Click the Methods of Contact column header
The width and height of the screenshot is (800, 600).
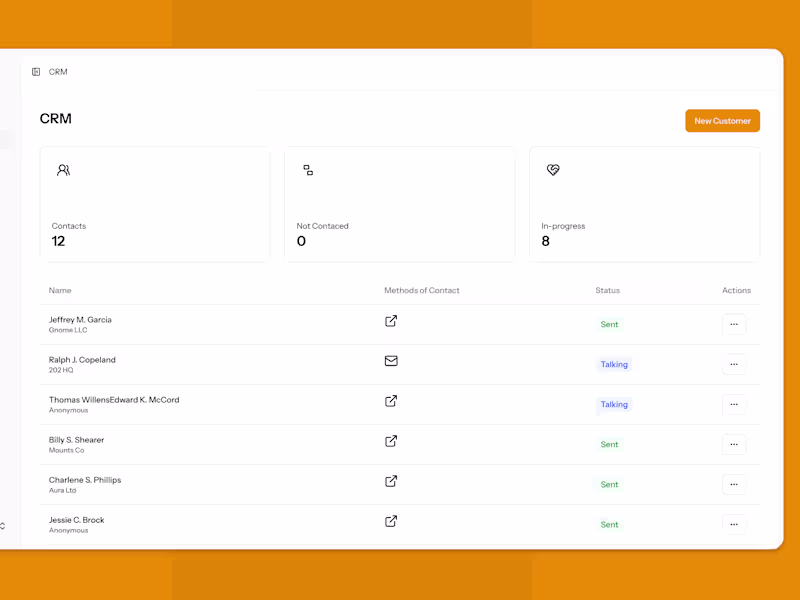click(x=421, y=290)
